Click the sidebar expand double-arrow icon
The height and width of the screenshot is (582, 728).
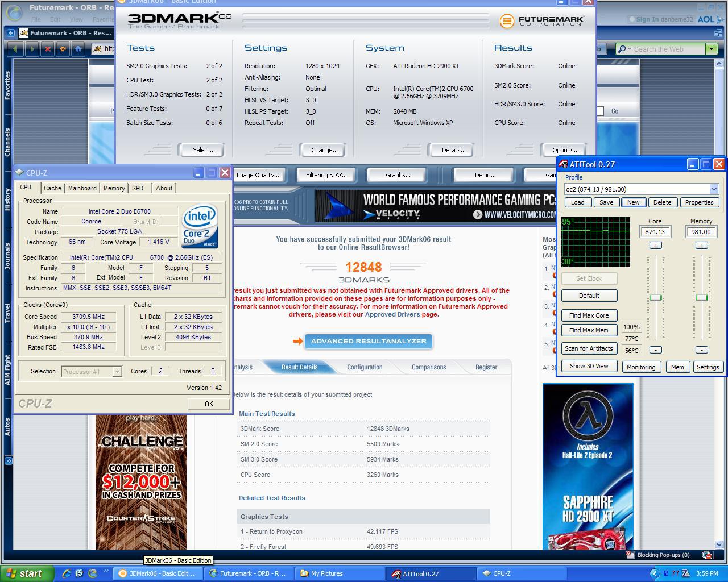[x=9, y=460]
